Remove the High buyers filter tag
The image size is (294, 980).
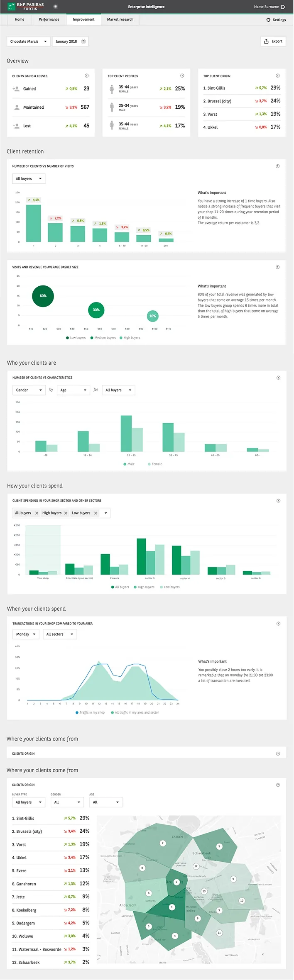click(66, 513)
